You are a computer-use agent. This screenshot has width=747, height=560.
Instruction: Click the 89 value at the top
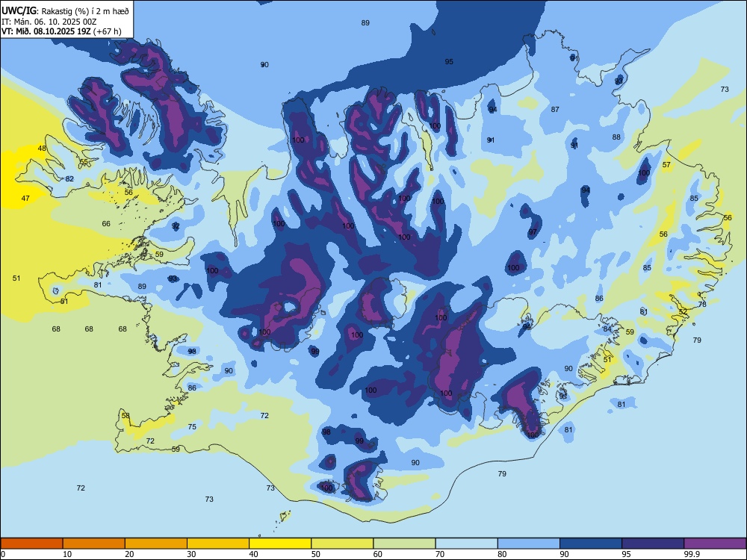coord(365,22)
